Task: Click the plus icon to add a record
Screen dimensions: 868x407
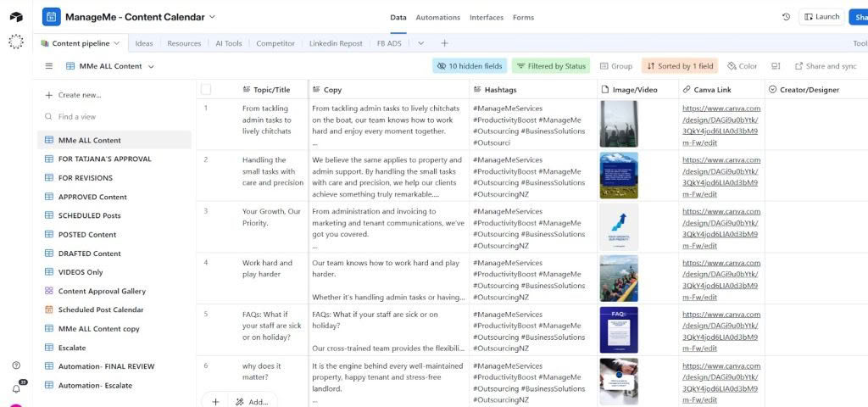Action: 216,402
